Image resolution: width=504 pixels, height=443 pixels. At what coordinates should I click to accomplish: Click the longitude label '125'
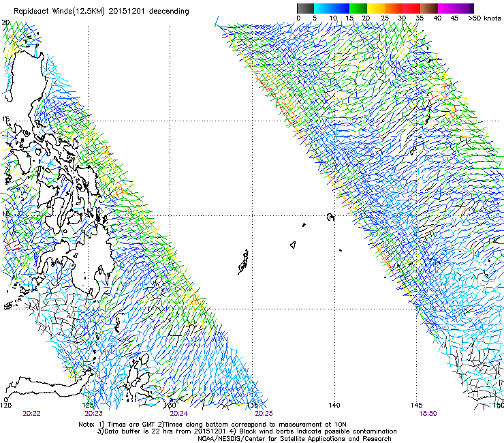coord(88,405)
